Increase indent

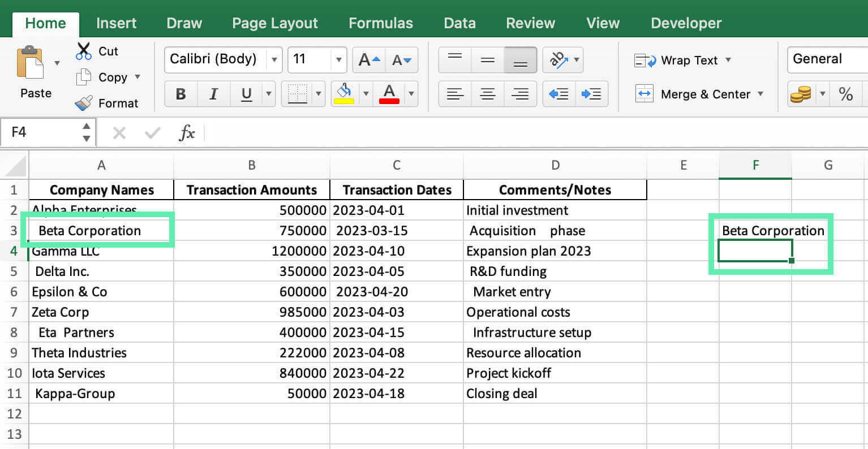point(591,94)
